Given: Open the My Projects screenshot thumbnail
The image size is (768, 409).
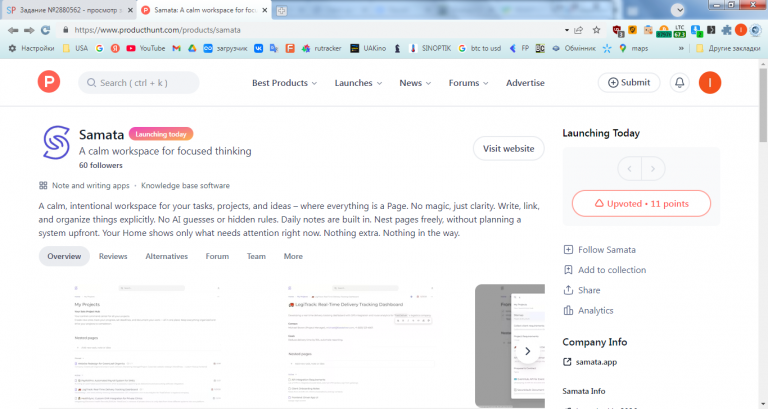Looking at the screenshot, I should 148,345.
